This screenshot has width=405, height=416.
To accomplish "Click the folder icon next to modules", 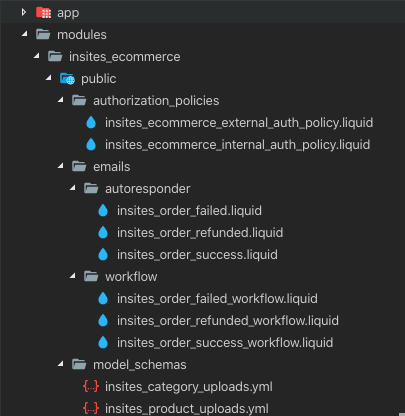I will [x=43, y=34].
